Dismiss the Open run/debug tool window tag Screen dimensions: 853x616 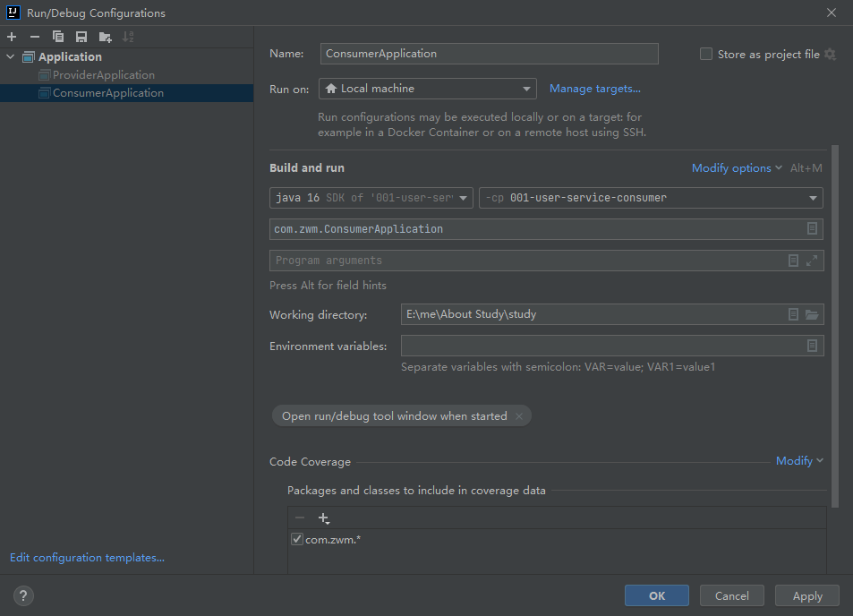[519, 415]
